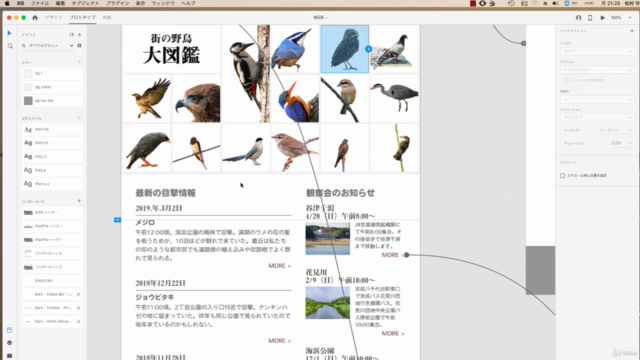Image resolution: width=640 pixels, height=360 pixels.
Task: Click the link icon on Bars - Toolbar row
Action: pos(78,308)
